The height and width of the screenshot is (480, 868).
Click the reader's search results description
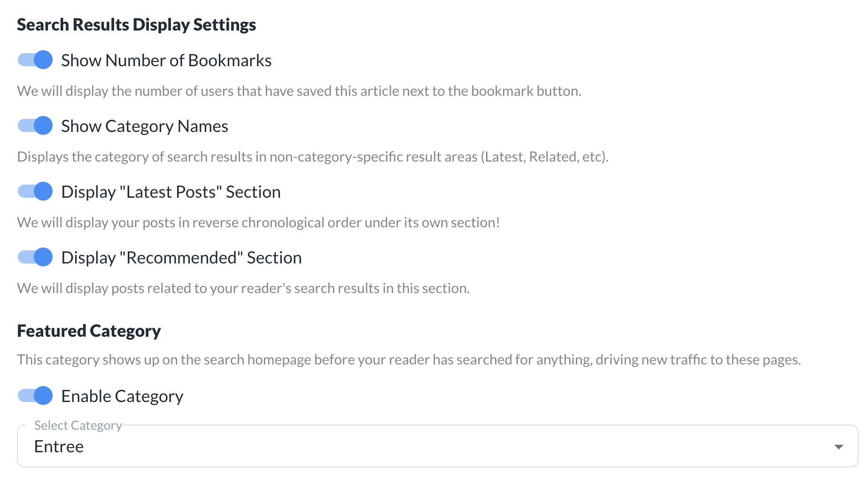point(243,288)
